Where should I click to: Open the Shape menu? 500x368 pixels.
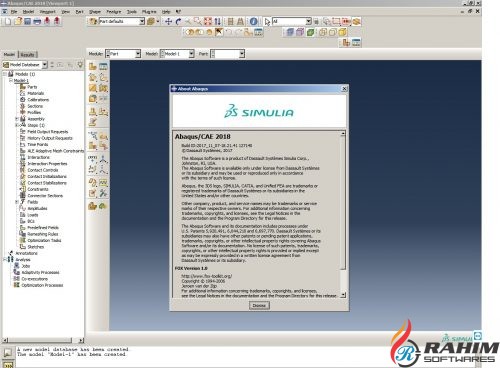pyautogui.click(x=95, y=12)
